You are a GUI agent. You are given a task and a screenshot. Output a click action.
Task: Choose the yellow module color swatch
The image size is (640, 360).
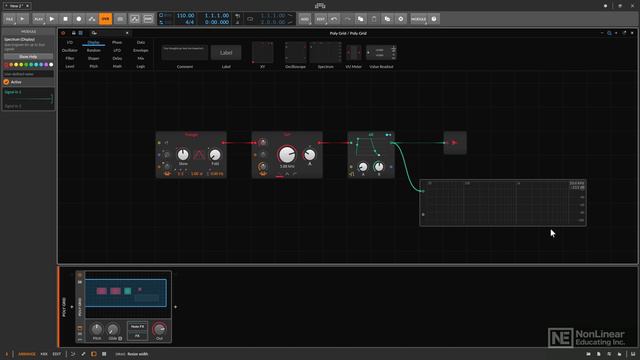point(16,65)
